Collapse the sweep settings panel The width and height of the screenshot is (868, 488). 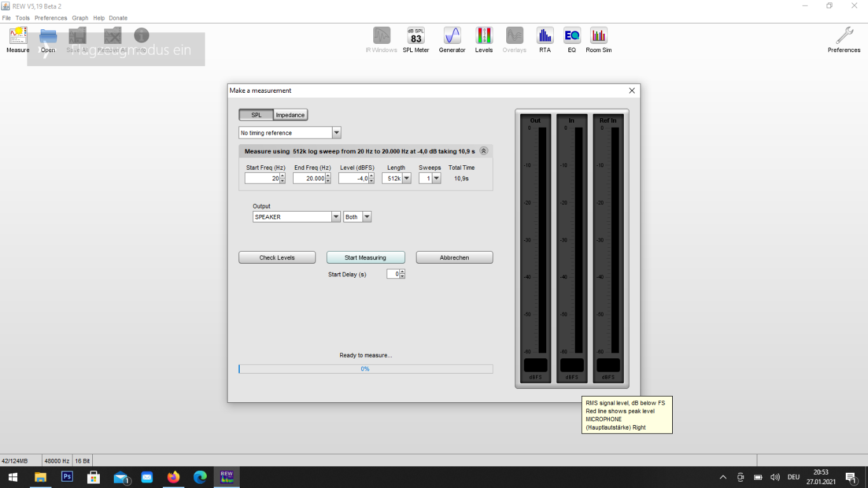tap(483, 151)
